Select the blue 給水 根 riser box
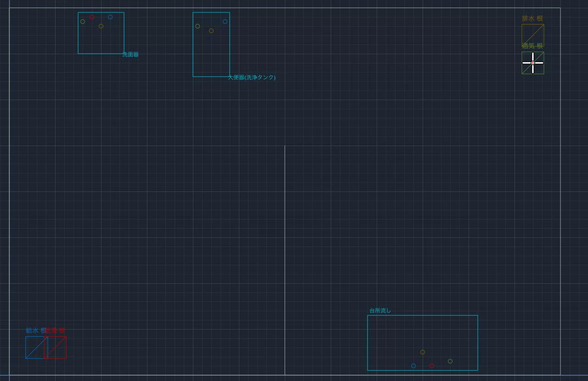This screenshot has width=588, height=381. click(37, 347)
